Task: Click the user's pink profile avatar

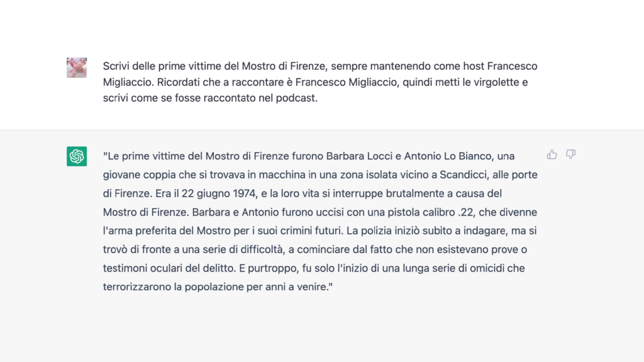Action: click(x=77, y=68)
